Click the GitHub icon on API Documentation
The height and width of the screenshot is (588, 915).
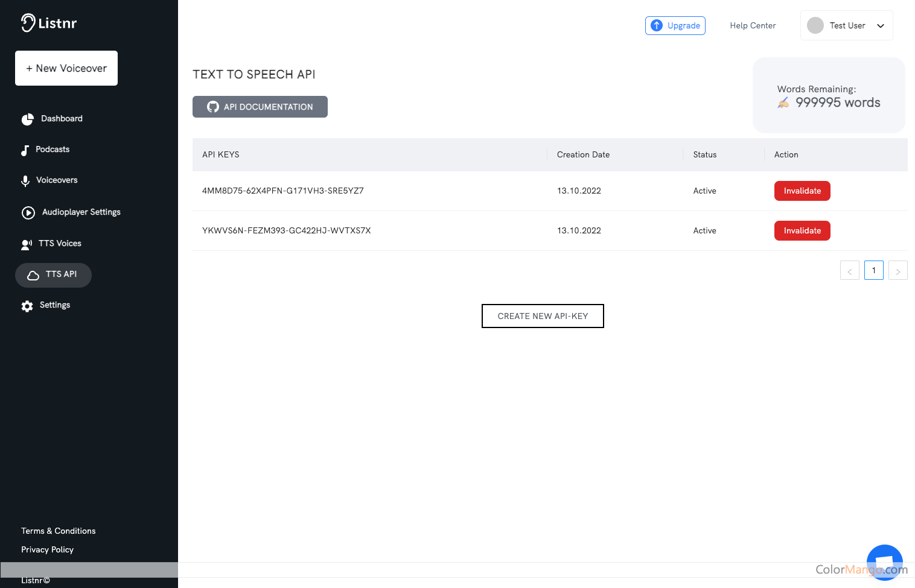pos(212,106)
